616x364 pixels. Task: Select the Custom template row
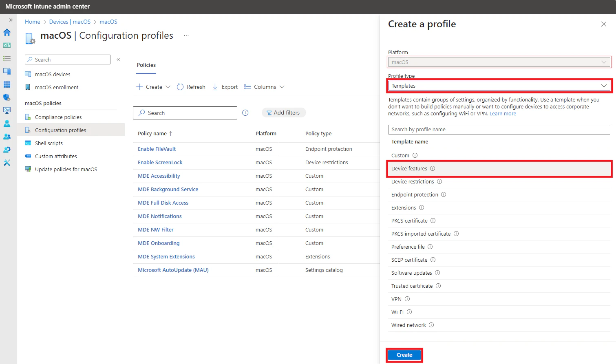pyautogui.click(x=499, y=155)
